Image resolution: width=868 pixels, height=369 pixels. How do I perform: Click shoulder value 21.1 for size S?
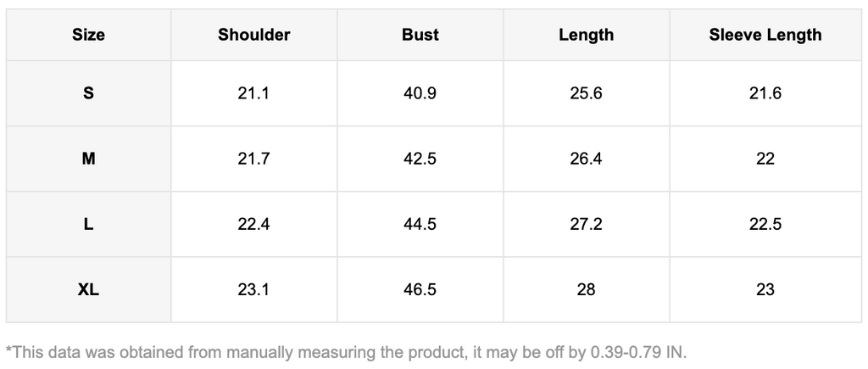pyautogui.click(x=253, y=93)
